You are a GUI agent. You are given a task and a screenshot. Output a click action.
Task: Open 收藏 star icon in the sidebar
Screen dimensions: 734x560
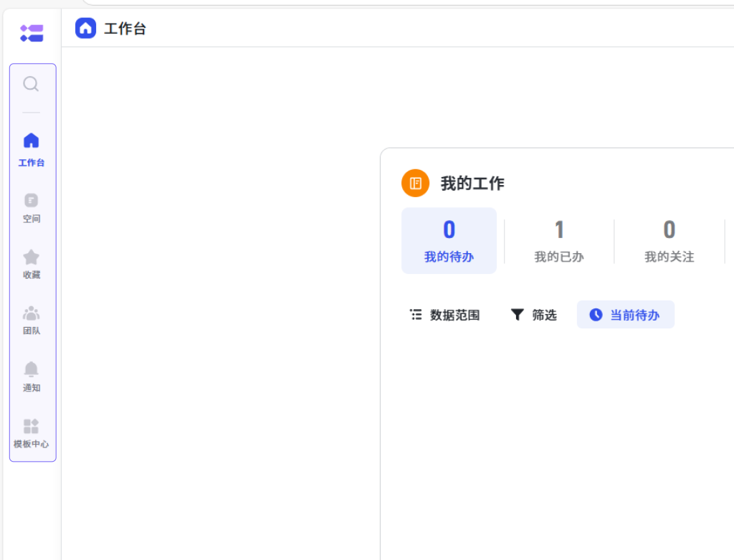[31, 263]
